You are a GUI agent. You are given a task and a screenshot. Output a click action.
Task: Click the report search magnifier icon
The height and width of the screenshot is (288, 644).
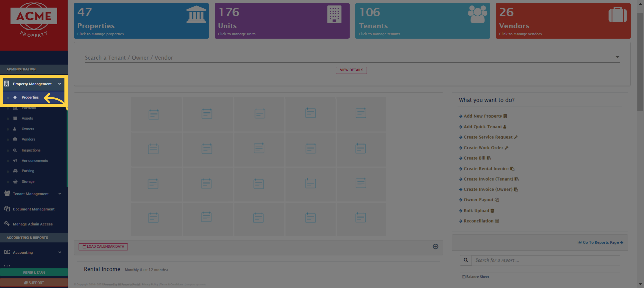tap(466, 260)
